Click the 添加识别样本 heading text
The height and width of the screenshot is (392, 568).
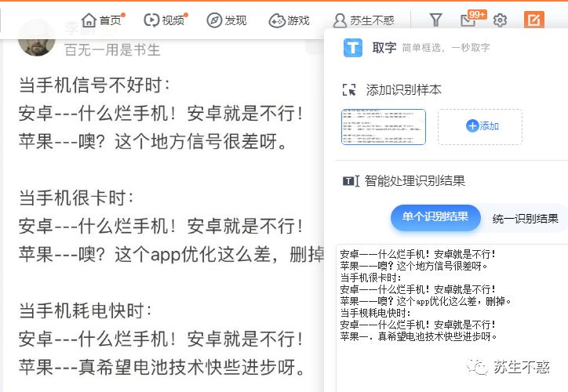[x=403, y=89]
